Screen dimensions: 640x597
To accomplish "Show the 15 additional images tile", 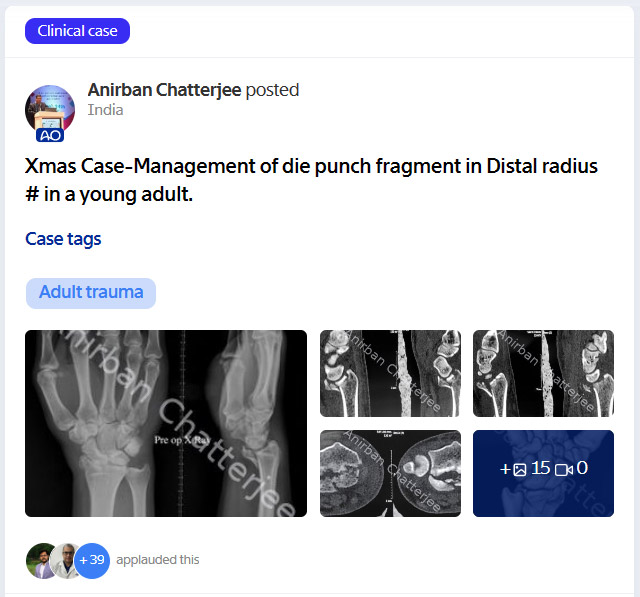I will pyautogui.click(x=543, y=473).
